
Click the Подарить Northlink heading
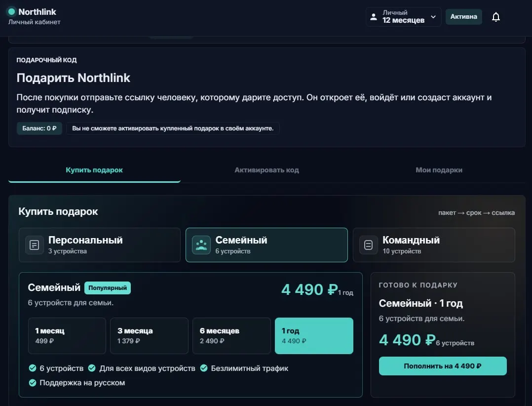(73, 78)
